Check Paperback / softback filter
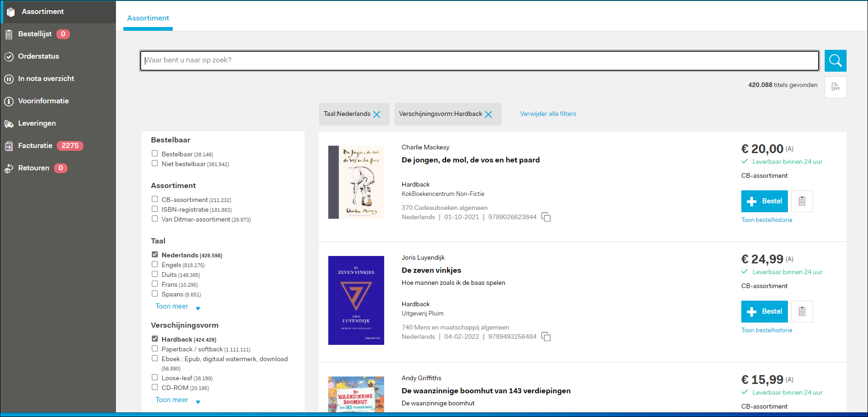This screenshot has height=417, width=868. (155, 349)
